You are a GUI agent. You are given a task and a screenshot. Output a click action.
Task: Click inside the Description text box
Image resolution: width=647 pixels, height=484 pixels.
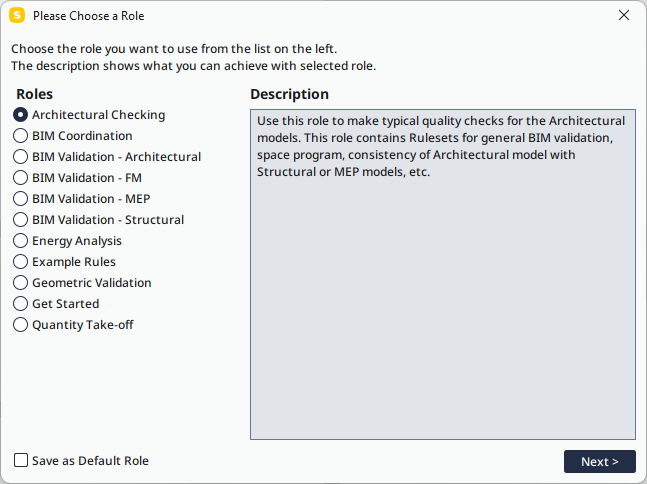pos(443,274)
